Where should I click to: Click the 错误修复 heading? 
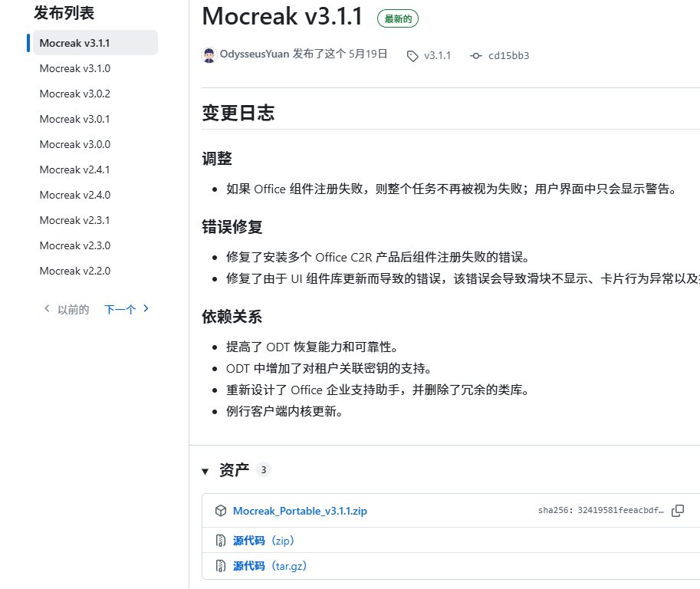(232, 226)
